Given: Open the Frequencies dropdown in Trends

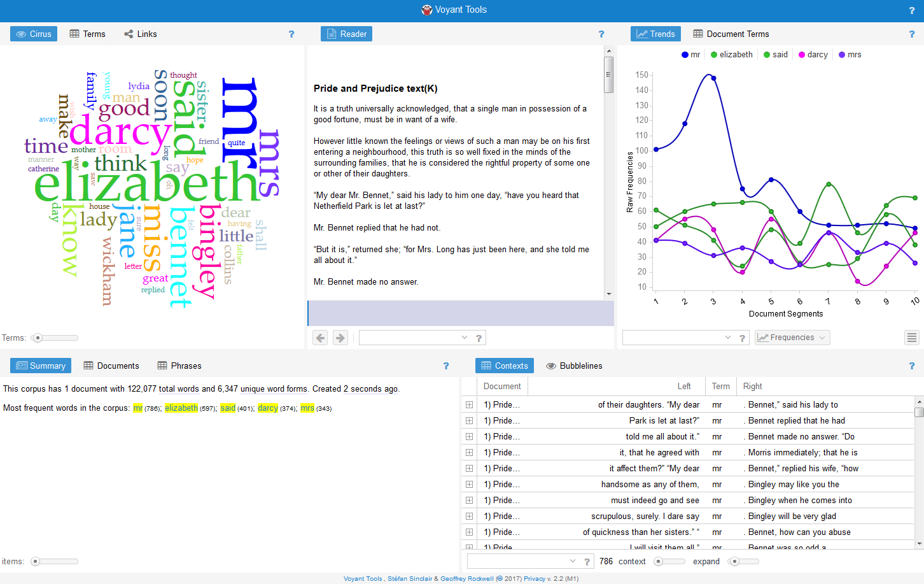Looking at the screenshot, I should coord(792,338).
